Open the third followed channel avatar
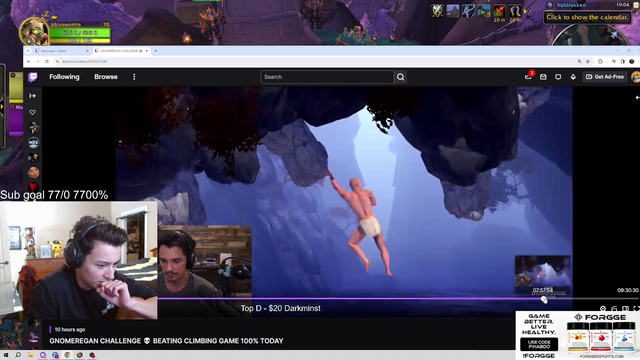 [33, 158]
